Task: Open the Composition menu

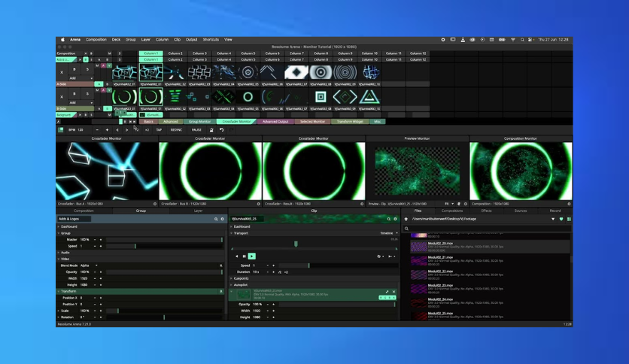Action: (96, 40)
